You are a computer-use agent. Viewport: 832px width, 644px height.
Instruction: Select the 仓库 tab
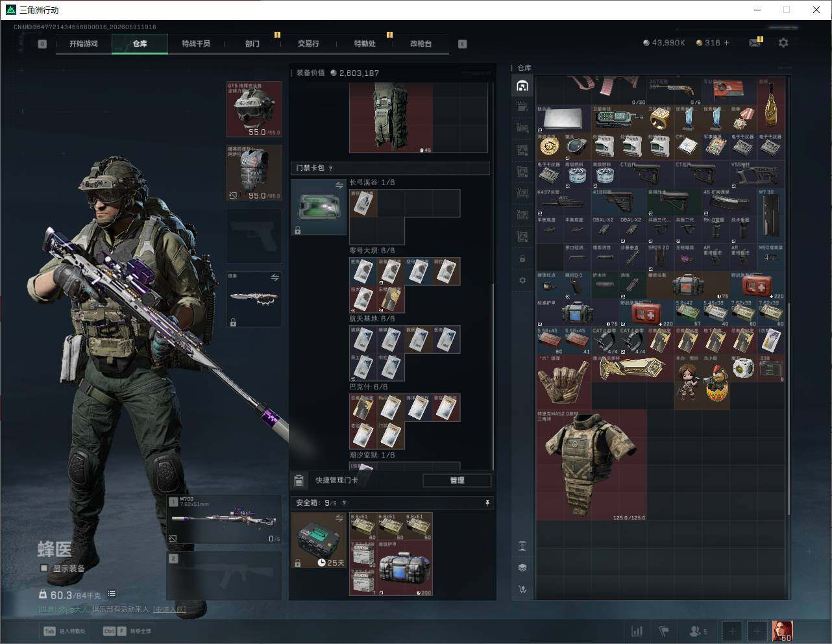click(140, 43)
